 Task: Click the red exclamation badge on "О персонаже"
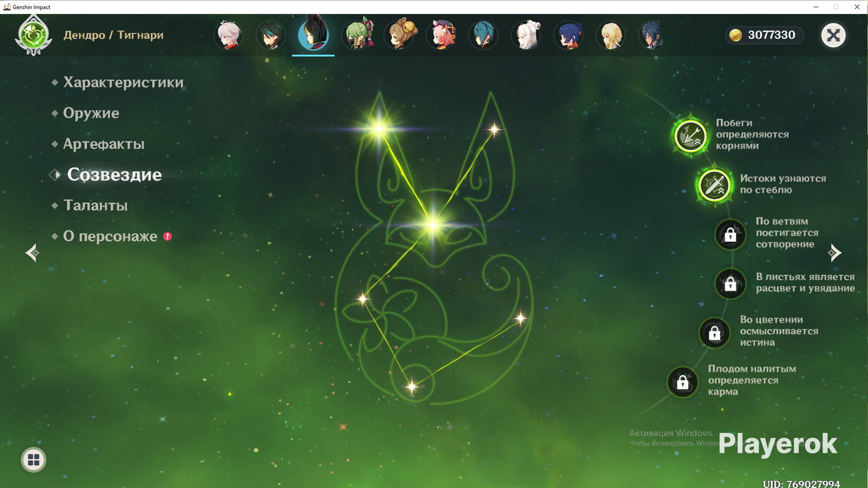point(167,236)
